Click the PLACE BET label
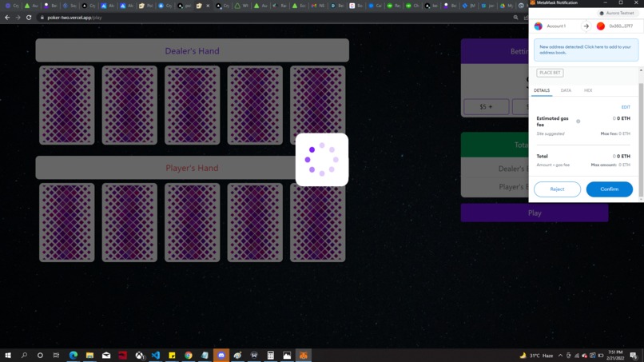The image size is (644, 362). [550, 73]
